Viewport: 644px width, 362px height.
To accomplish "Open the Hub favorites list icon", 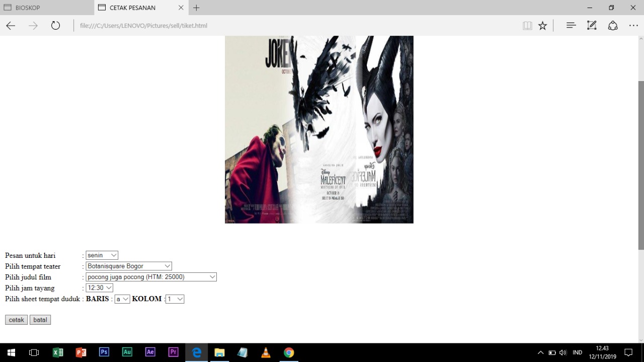I will (571, 26).
